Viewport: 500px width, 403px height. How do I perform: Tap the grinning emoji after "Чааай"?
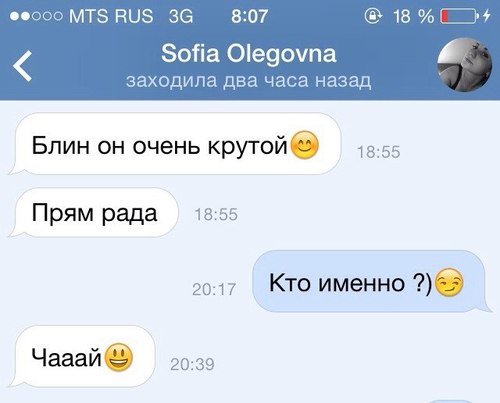tap(119, 357)
